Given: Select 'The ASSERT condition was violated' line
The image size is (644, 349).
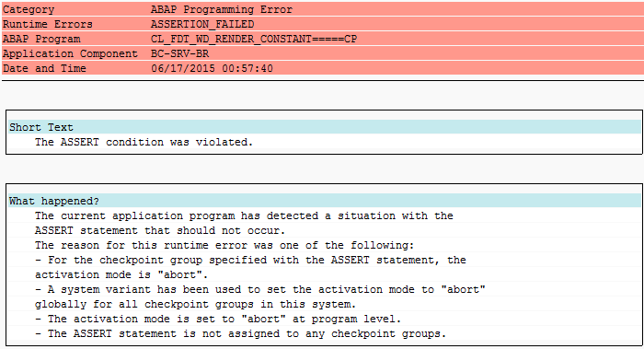Looking at the screenshot, I should click(144, 142).
